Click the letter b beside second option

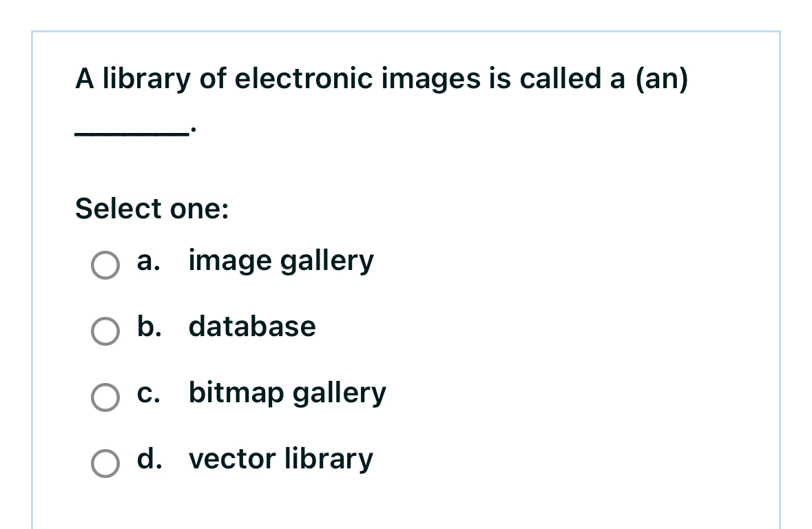147,327
